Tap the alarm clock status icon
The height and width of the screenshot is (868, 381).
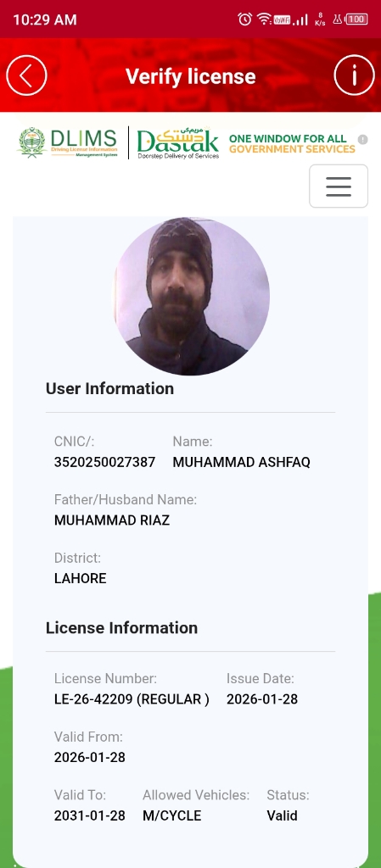244,19
